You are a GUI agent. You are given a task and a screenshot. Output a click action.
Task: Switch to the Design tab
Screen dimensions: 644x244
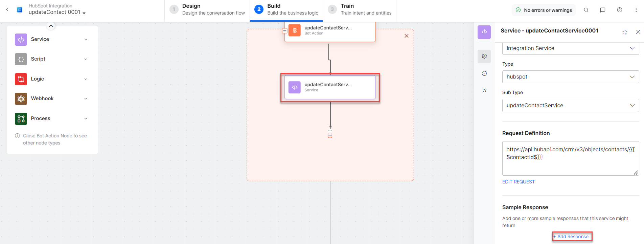tap(207, 9)
